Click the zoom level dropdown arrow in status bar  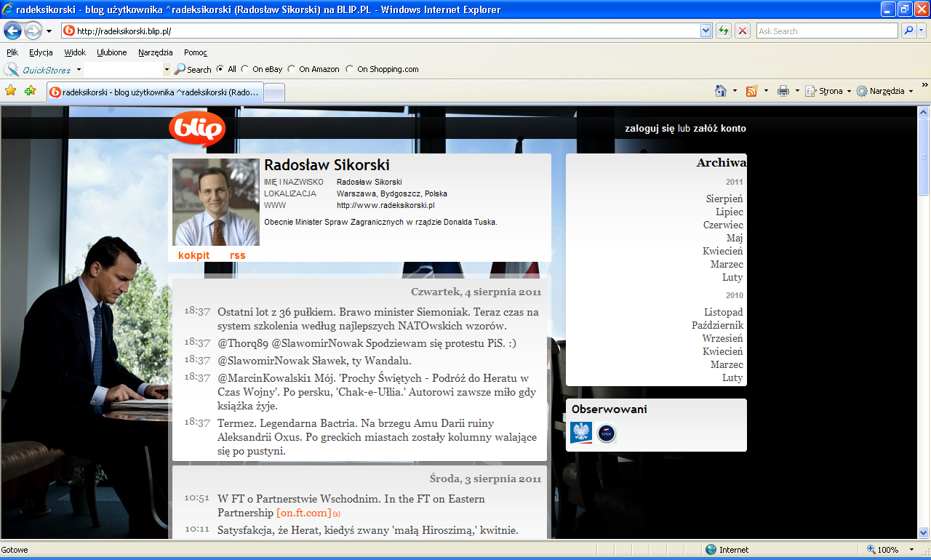tap(911, 550)
